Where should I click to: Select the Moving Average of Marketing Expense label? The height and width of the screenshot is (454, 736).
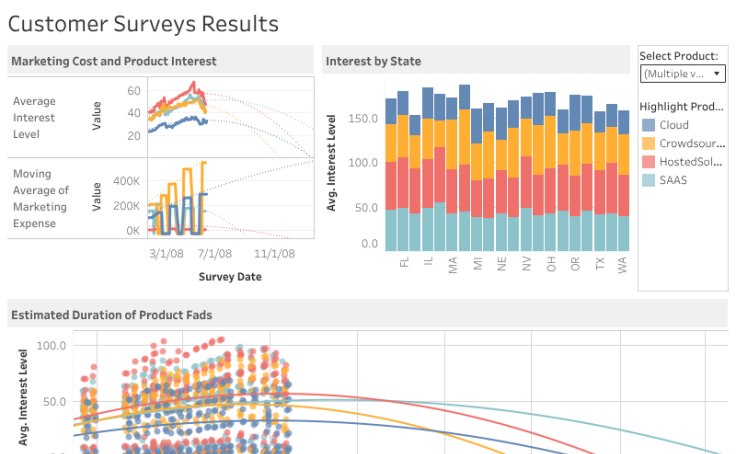coord(41,198)
